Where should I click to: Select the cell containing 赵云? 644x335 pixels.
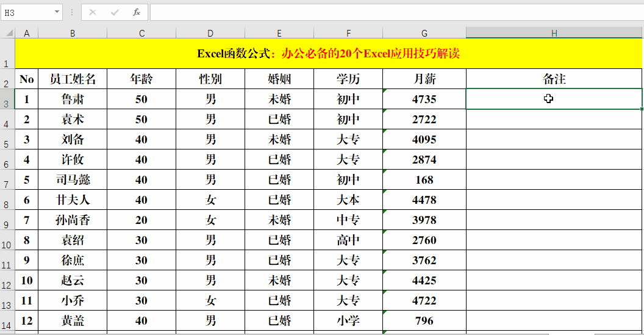coord(73,280)
